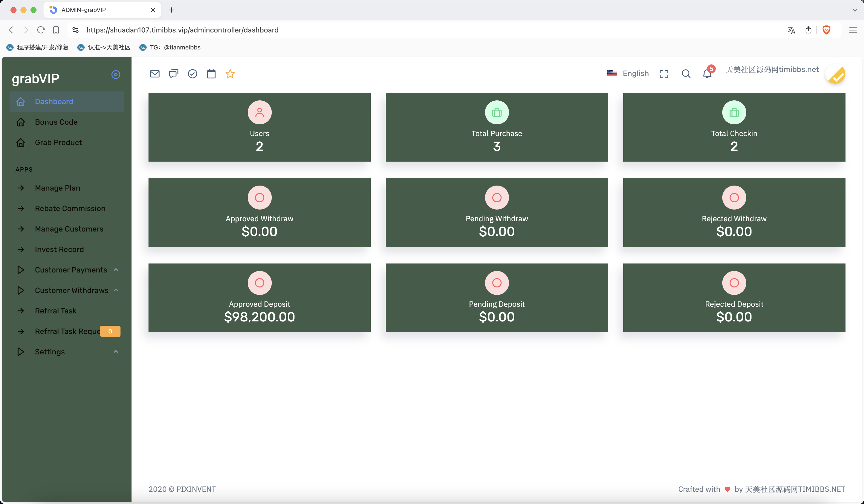
Task: Open Refrral Task page
Action: [67, 311]
